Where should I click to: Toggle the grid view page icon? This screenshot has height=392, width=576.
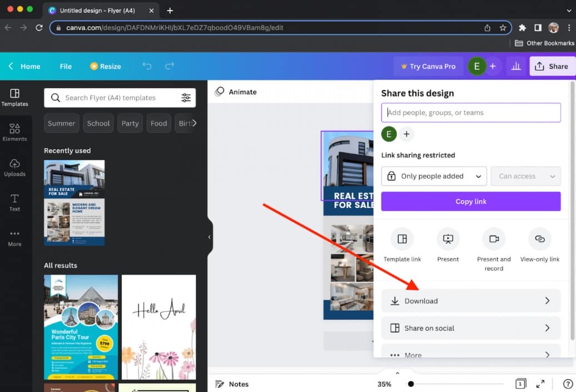[520, 384]
